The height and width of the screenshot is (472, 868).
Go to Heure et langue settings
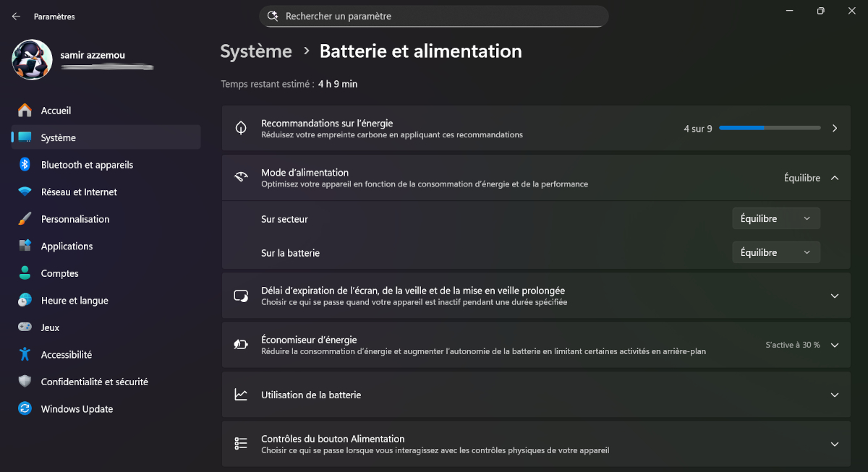74,301
